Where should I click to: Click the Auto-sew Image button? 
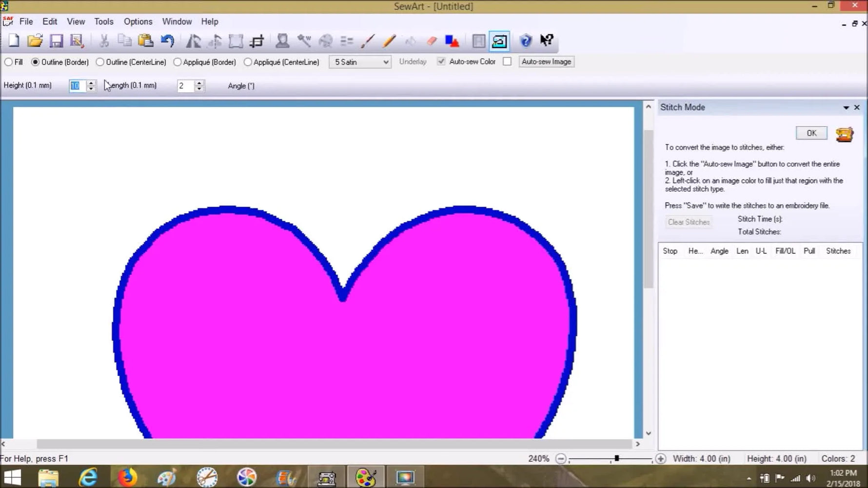tap(546, 61)
